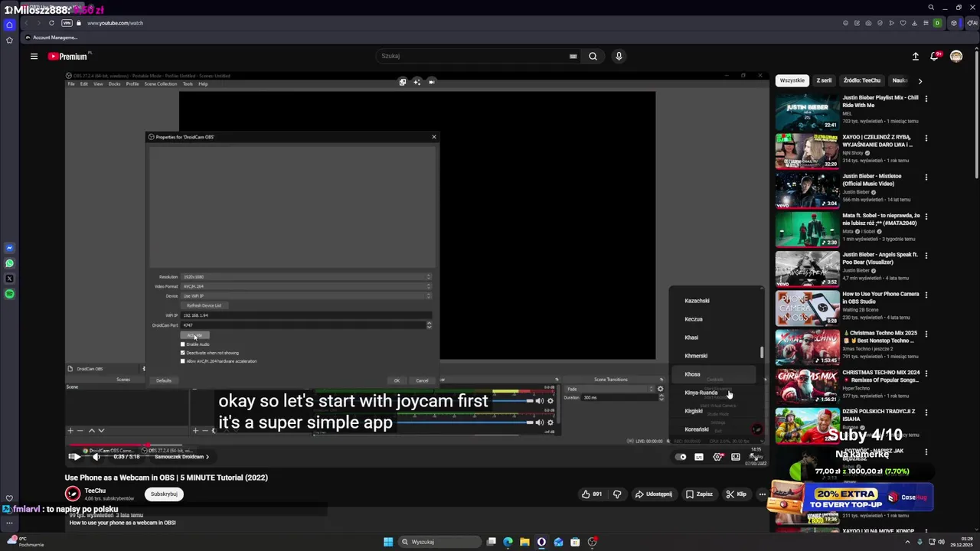Select Z serii filter chip

click(824, 80)
